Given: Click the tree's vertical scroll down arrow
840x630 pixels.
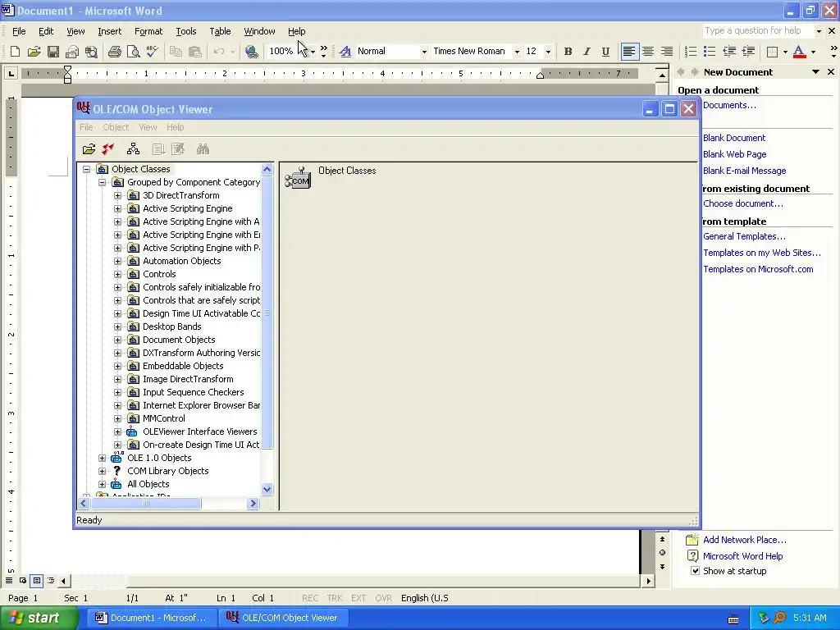Looking at the screenshot, I should (267, 489).
